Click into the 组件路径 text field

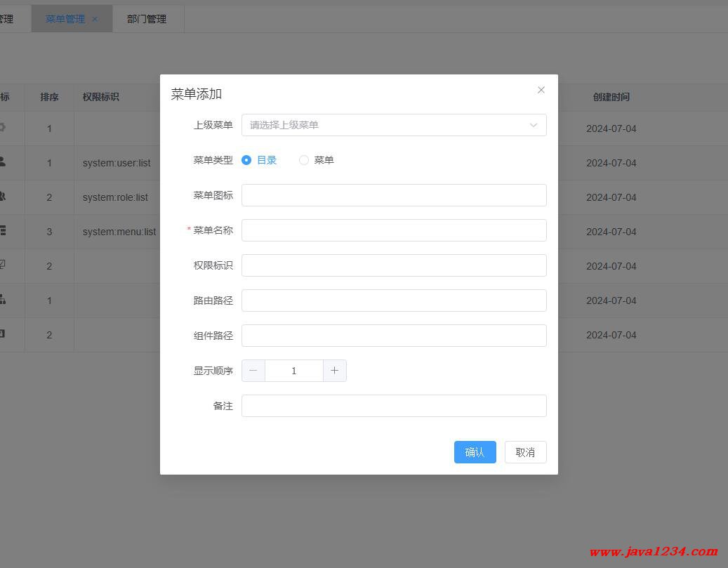point(393,336)
